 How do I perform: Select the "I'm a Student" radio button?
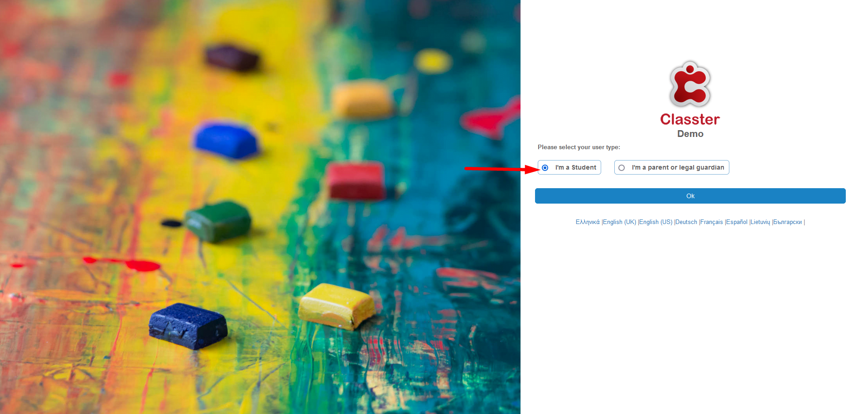click(545, 168)
